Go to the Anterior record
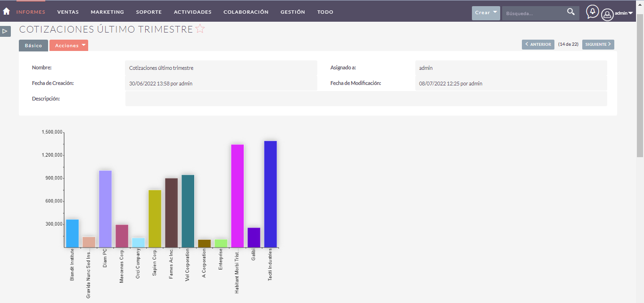 (x=538, y=44)
